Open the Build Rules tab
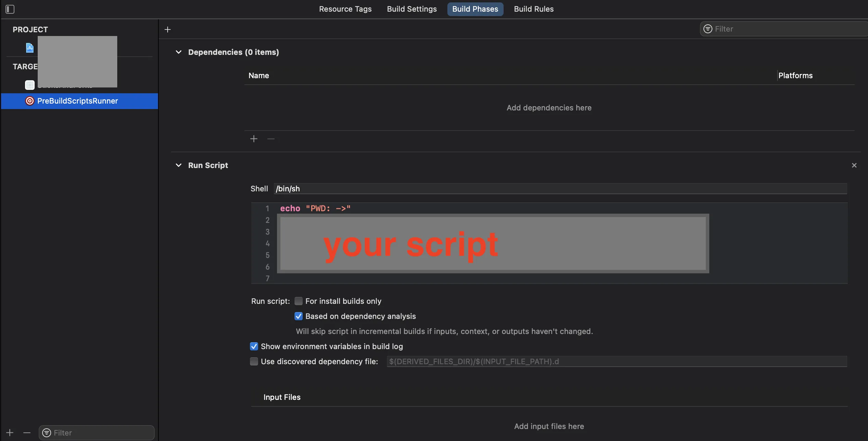Image resolution: width=868 pixels, height=441 pixels. [533, 9]
